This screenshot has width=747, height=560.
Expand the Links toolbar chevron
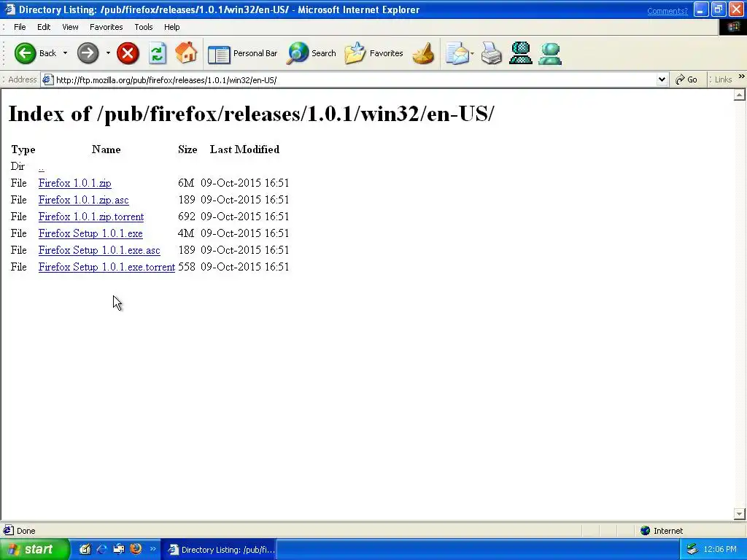pyautogui.click(x=741, y=77)
